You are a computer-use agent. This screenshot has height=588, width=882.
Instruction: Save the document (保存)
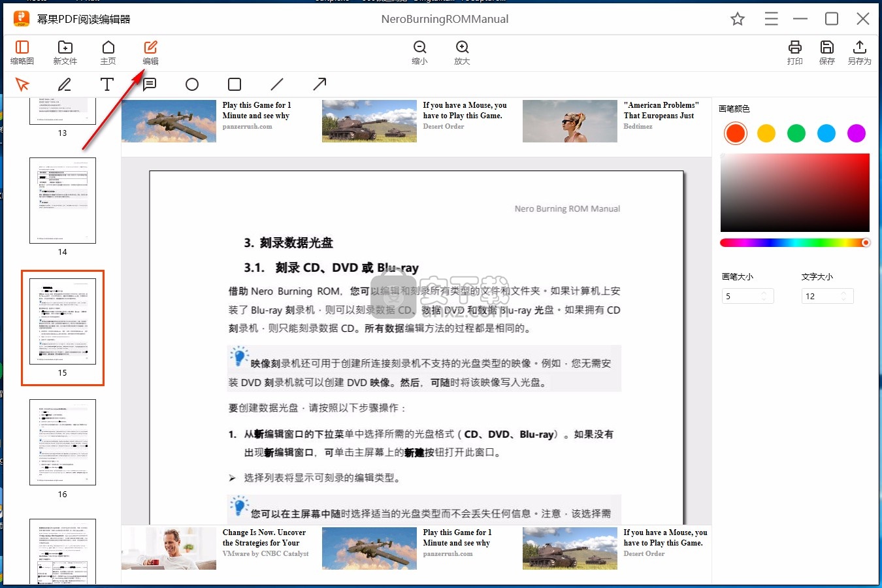click(x=827, y=52)
